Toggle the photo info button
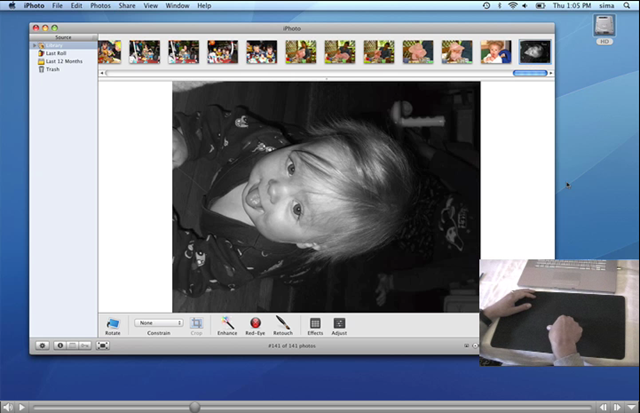Screen dimensions: 640x413 coord(60,346)
